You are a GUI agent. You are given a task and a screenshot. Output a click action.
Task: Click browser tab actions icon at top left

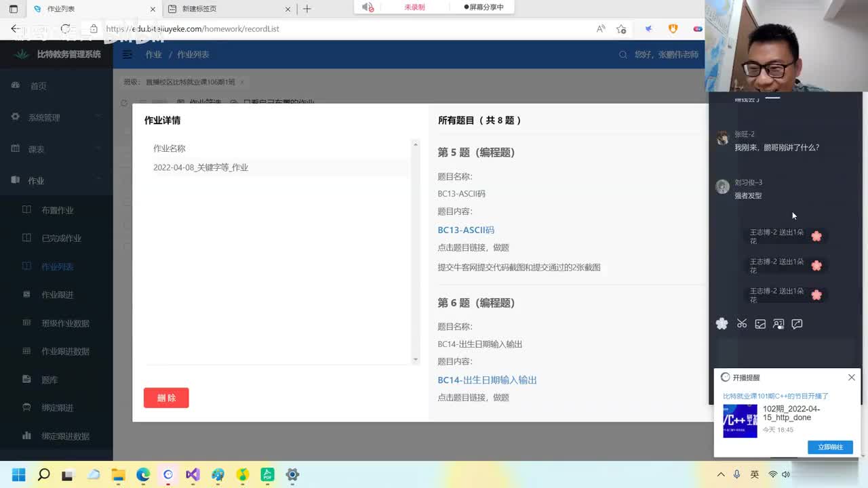pos(13,9)
